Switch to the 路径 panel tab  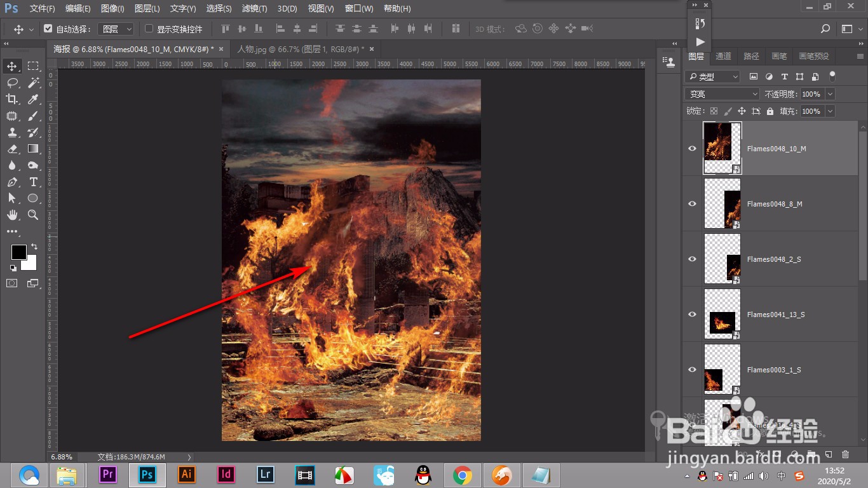click(x=752, y=57)
